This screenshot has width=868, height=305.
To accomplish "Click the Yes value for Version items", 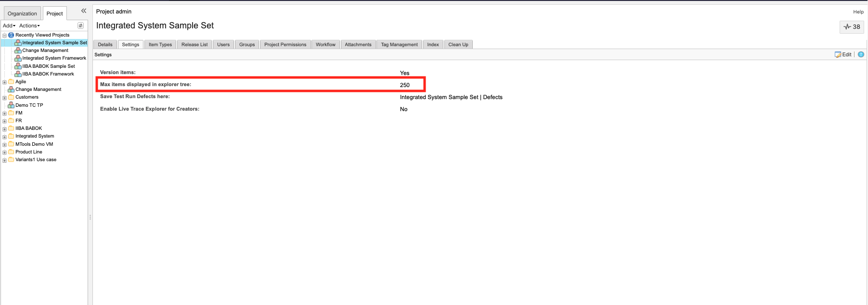I will click(404, 73).
